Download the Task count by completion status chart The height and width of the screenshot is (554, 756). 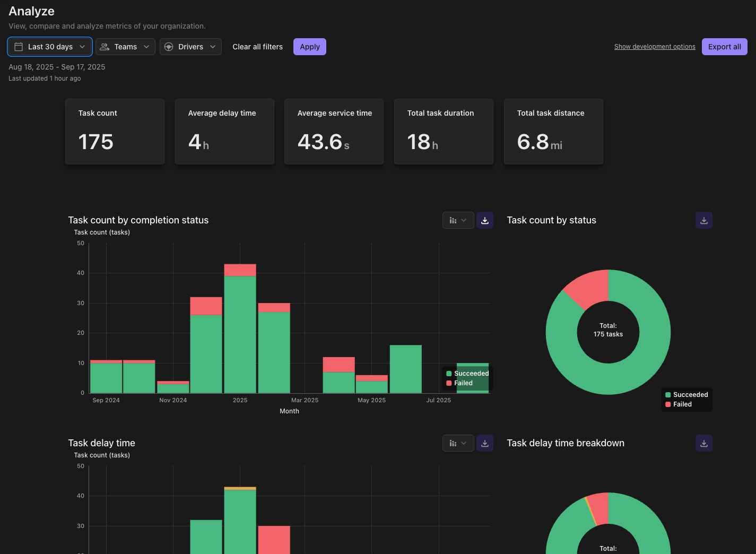tap(485, 220)
